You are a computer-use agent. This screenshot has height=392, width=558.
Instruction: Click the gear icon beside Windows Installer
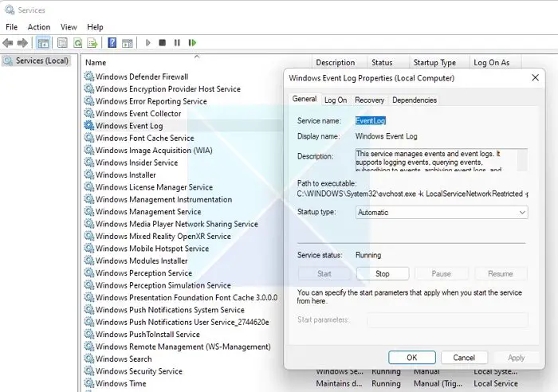click(x=89, y=174)
